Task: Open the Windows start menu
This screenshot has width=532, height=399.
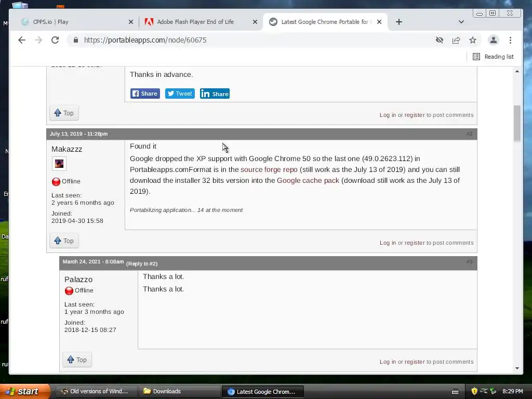Action: click(25, 391)
